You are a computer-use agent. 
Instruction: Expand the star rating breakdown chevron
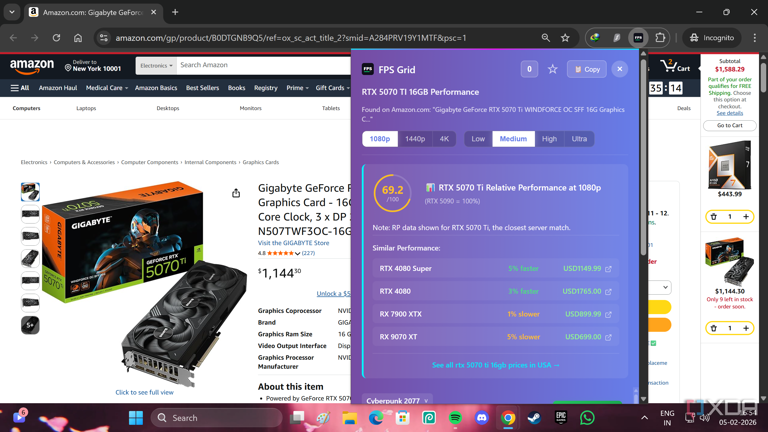(x=297, y=254)
